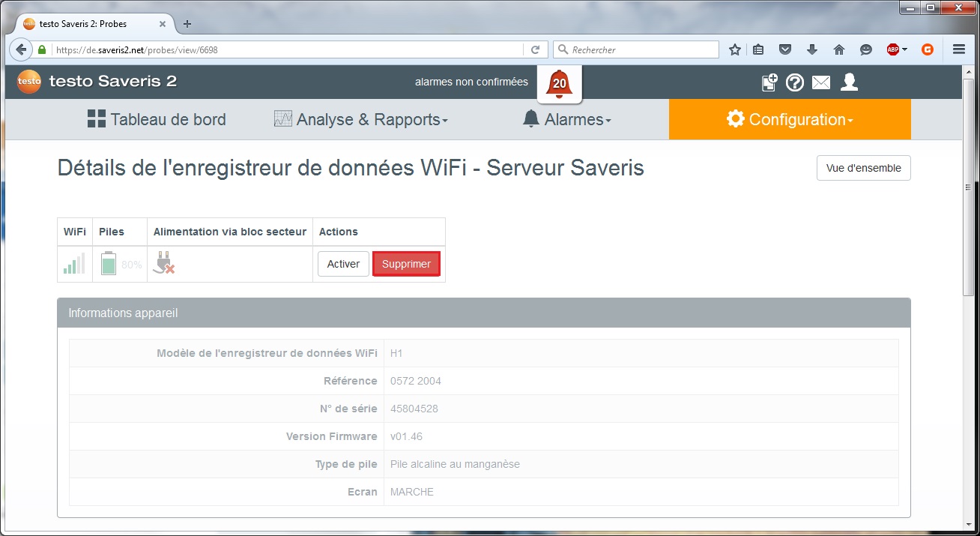Click the reference value 0572 2004
Image resolution: width=980 pixels, height=536 pixels.
tap(416, 381)
